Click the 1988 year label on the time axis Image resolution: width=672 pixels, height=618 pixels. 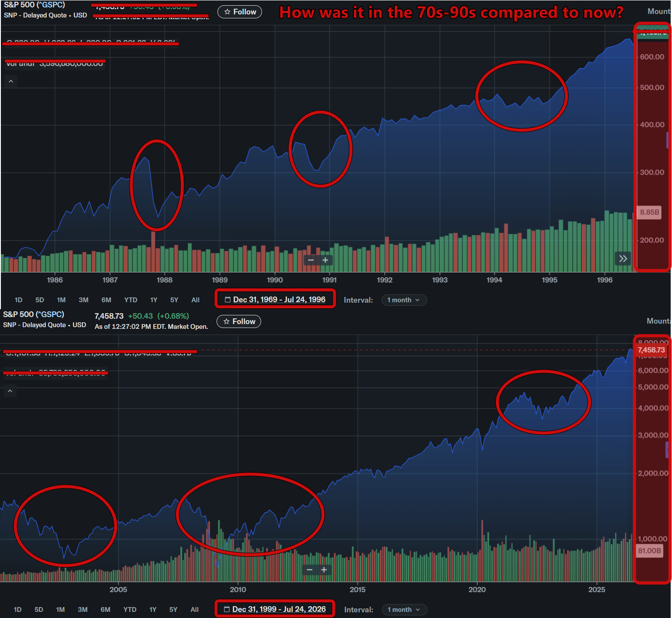165,280
